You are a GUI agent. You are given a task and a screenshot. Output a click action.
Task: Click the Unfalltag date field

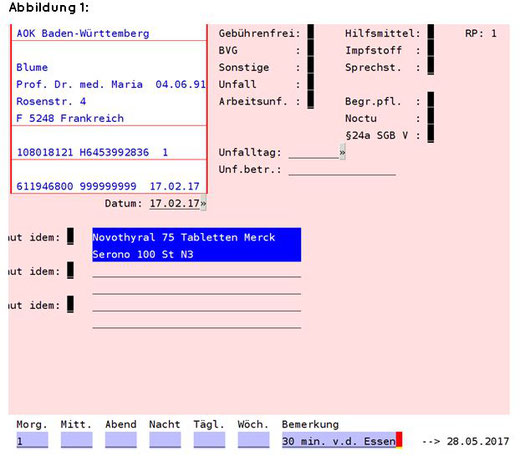(x=314, y=152)
